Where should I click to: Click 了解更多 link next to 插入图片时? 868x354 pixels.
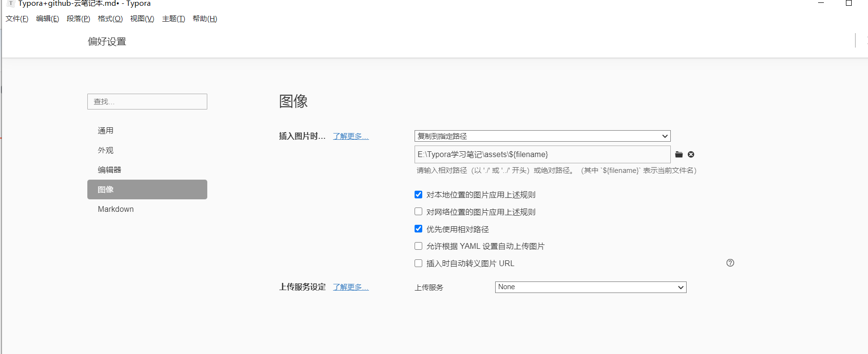click(x=351, y=136)
